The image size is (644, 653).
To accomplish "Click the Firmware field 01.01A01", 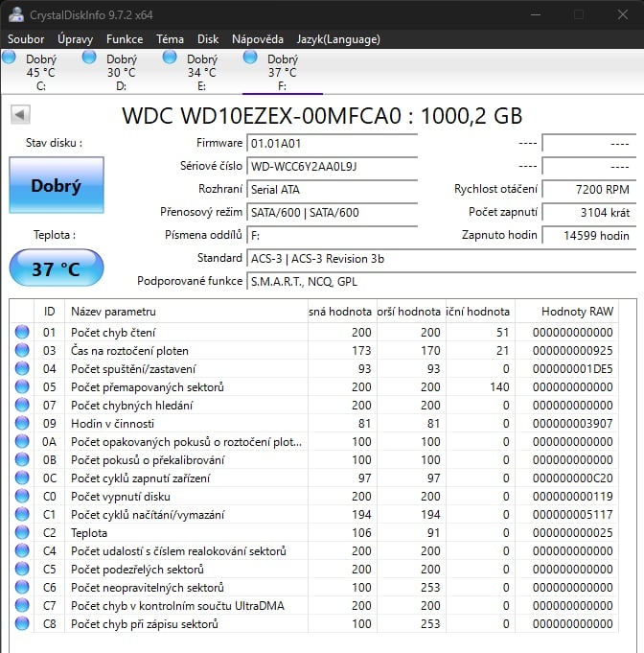I will pyautogui.click(x=332, y=144).
